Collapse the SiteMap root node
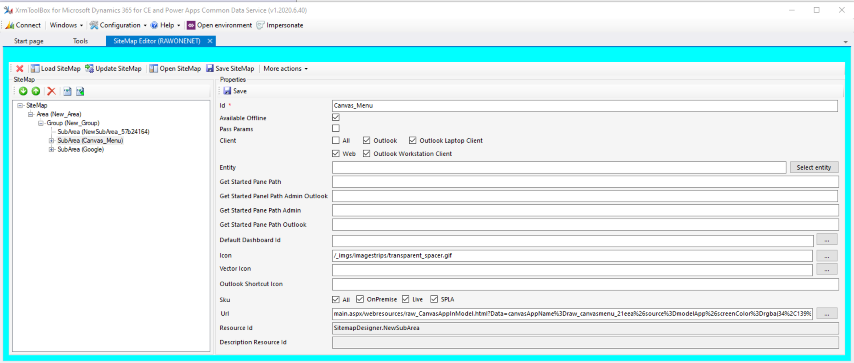 (x=21, y=105)
